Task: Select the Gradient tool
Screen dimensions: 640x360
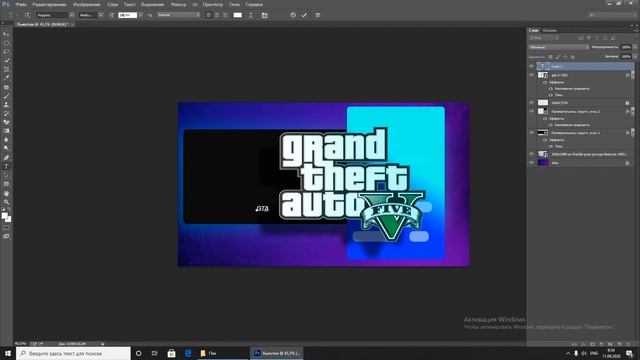Action: pos(6,131)
